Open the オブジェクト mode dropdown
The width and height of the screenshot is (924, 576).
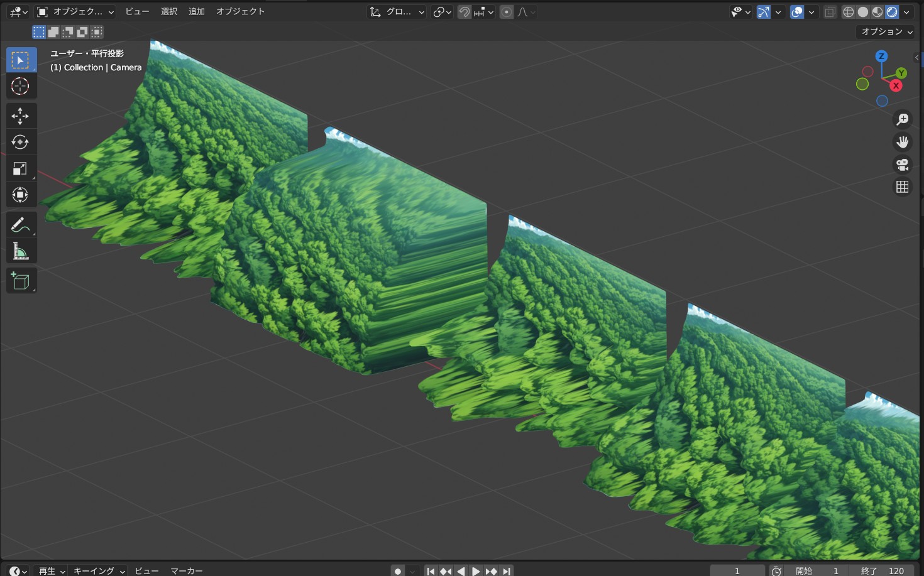coord(75,12)
